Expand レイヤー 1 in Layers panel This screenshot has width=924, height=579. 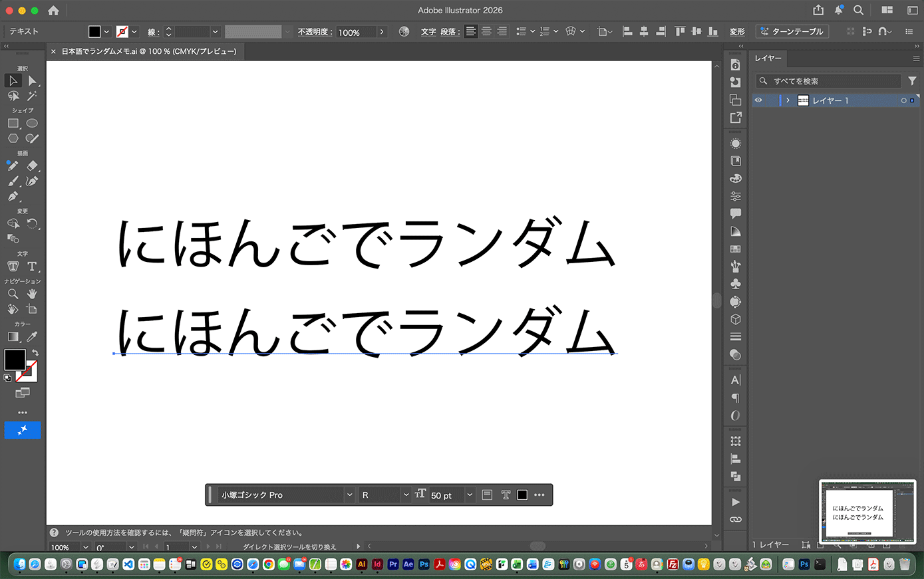point(788,100)
